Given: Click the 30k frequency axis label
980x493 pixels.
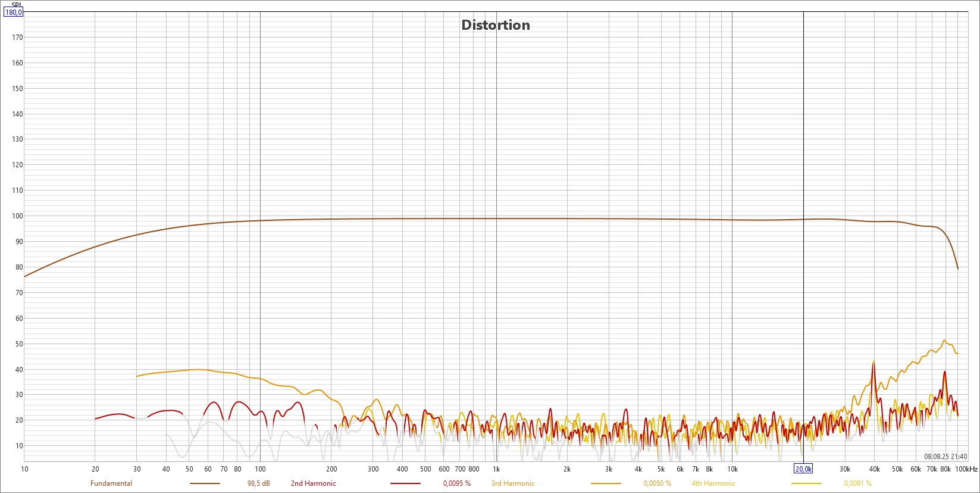Looking at the screenshot, I should (845, 469).
